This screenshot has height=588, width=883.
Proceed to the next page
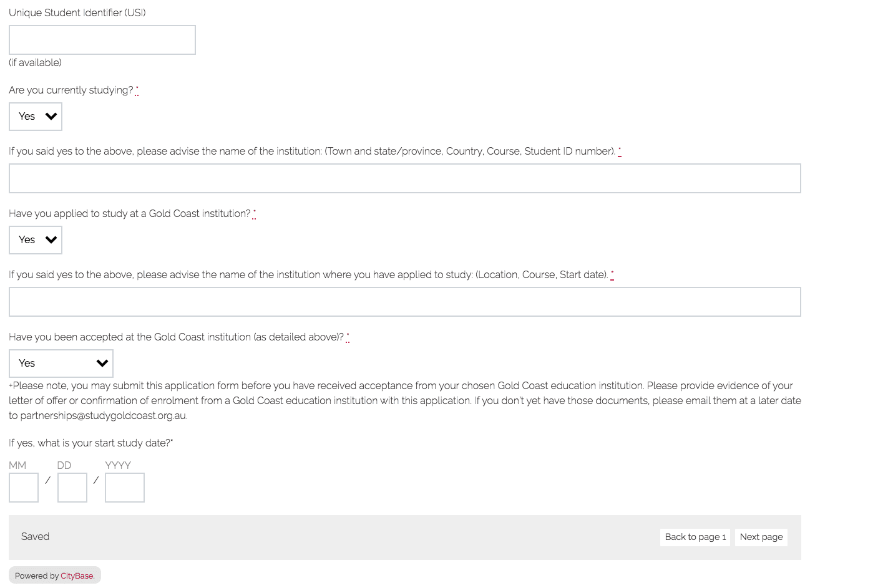(761, 537)
